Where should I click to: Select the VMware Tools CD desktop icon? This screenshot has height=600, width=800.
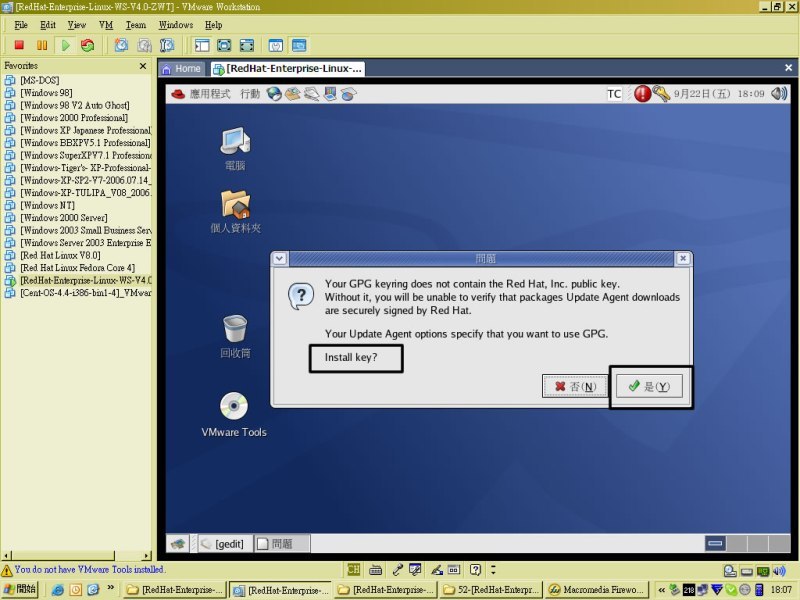click(x=234, y=415)
